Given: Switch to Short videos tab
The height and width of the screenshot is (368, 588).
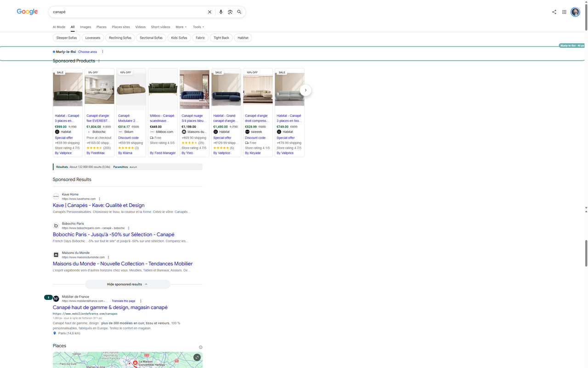Looking at the screenshot, I should (x=160, y=27).
